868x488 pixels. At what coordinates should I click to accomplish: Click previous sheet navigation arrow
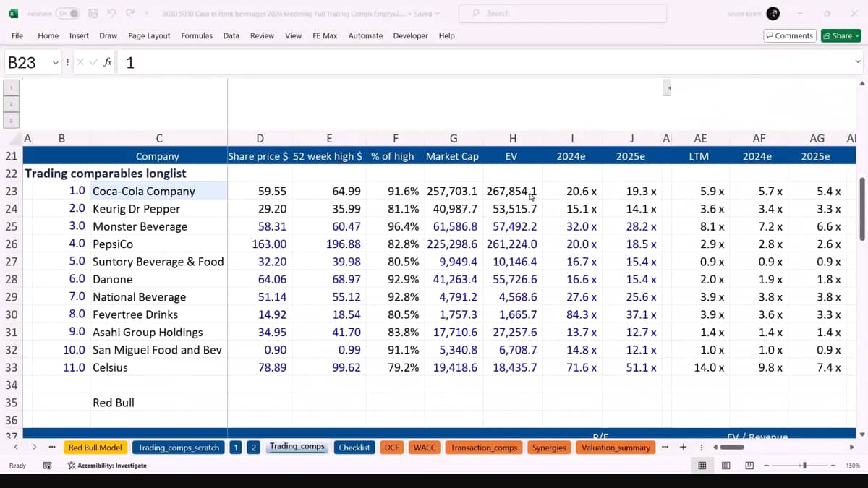pos(16,448)
